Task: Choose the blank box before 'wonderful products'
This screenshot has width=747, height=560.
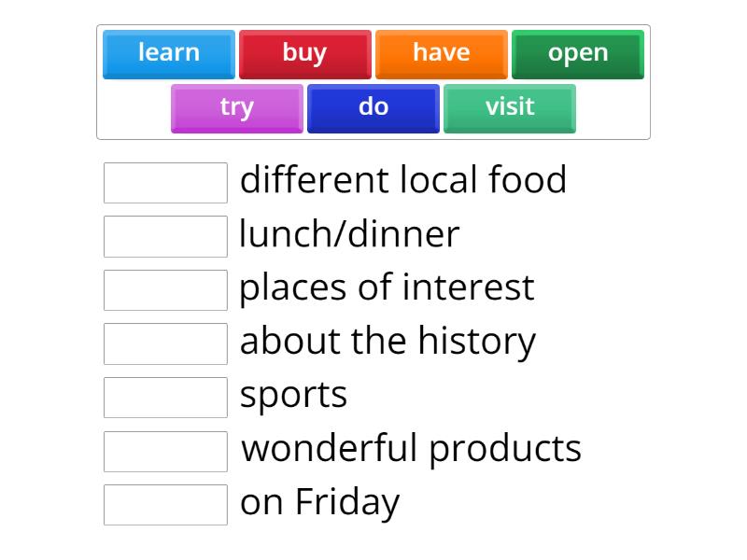Action: point(165,452)
